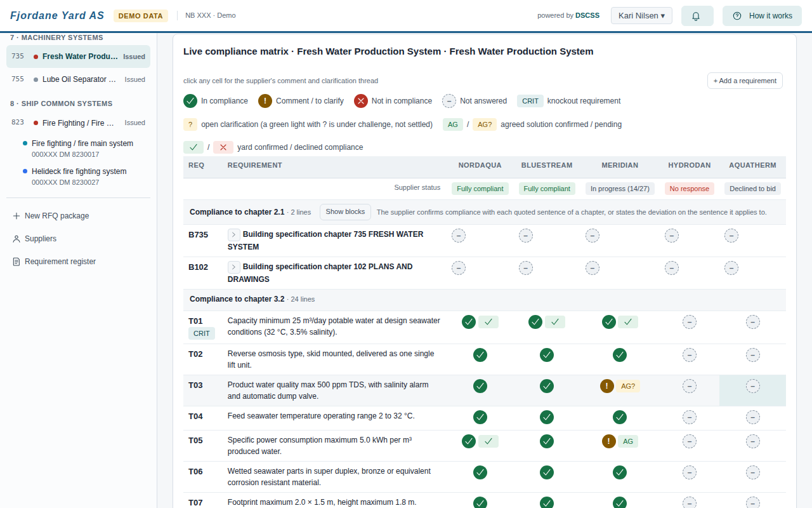Image resolution: width=812 pixels, height=508 pixels.
Task: Click Bluestream compliance check for T07
Action: click(x=547, y=503)
